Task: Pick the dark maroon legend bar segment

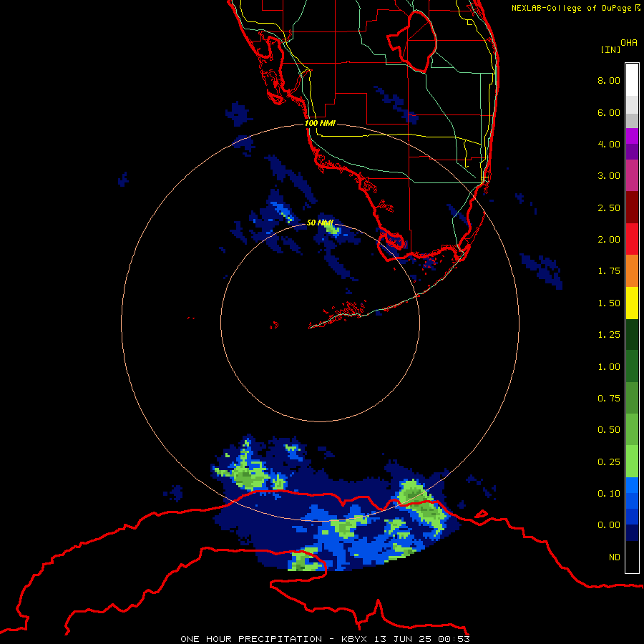Action: coord(632,208)
